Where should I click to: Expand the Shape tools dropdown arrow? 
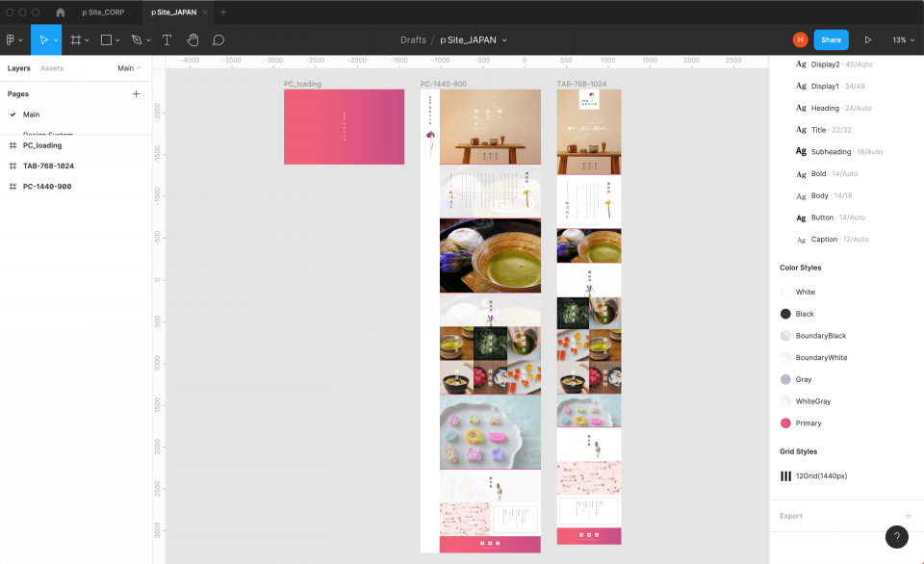click(x=117, y=40)
